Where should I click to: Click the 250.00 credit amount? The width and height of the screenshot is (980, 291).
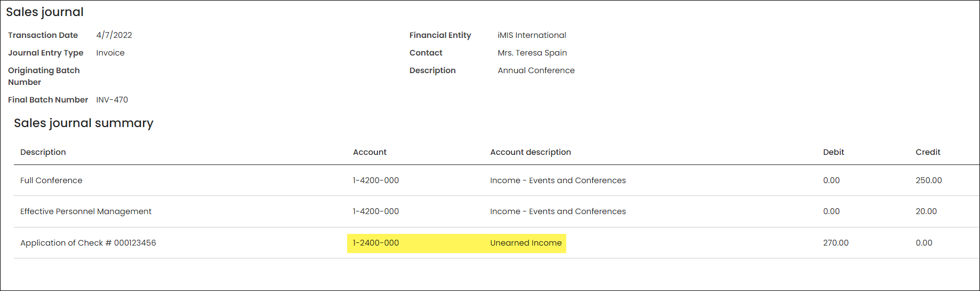(928, 180)
